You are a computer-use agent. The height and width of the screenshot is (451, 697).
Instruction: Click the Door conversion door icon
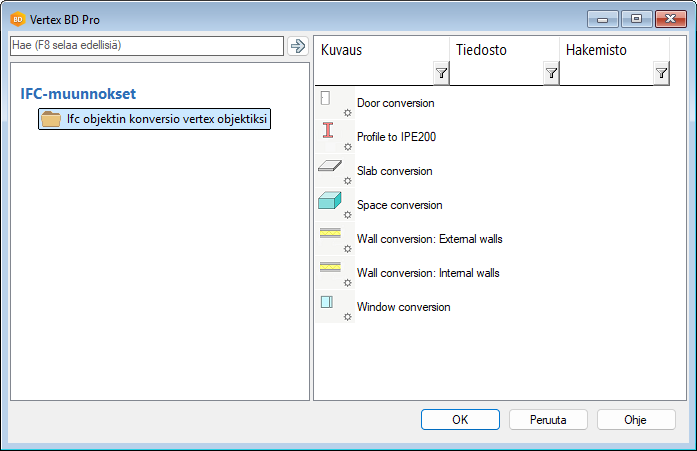325,98
